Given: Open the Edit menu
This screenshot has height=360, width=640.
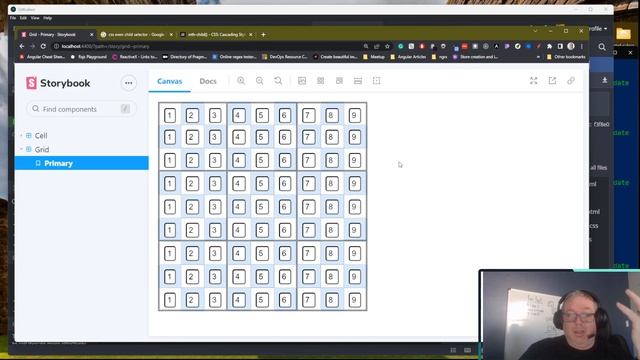Looking at the screenshot, I should 23,18.
